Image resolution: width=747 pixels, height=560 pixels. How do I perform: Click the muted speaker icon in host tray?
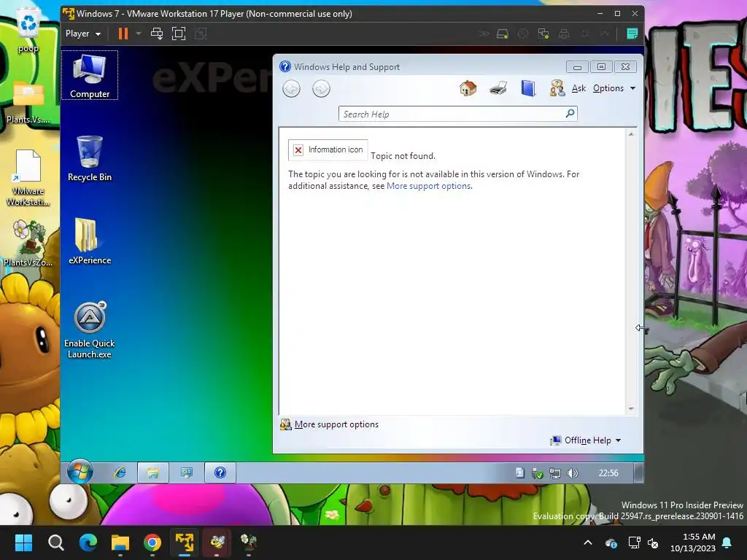click(x=653, y=542)
